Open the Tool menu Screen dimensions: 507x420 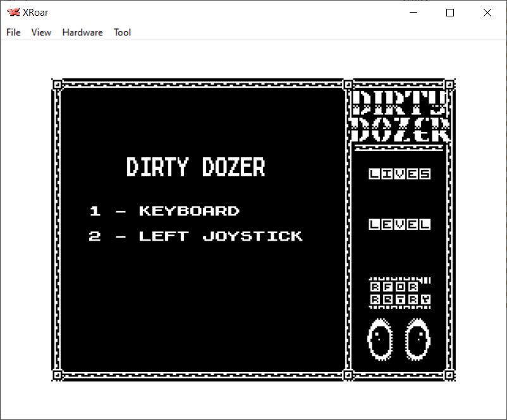pos(122,32)
